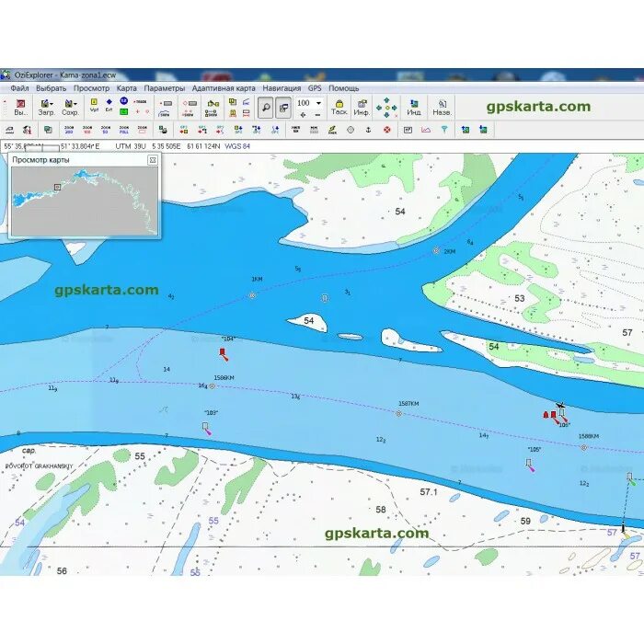
Task: Open the Карта menu
Action: [127, 88]
